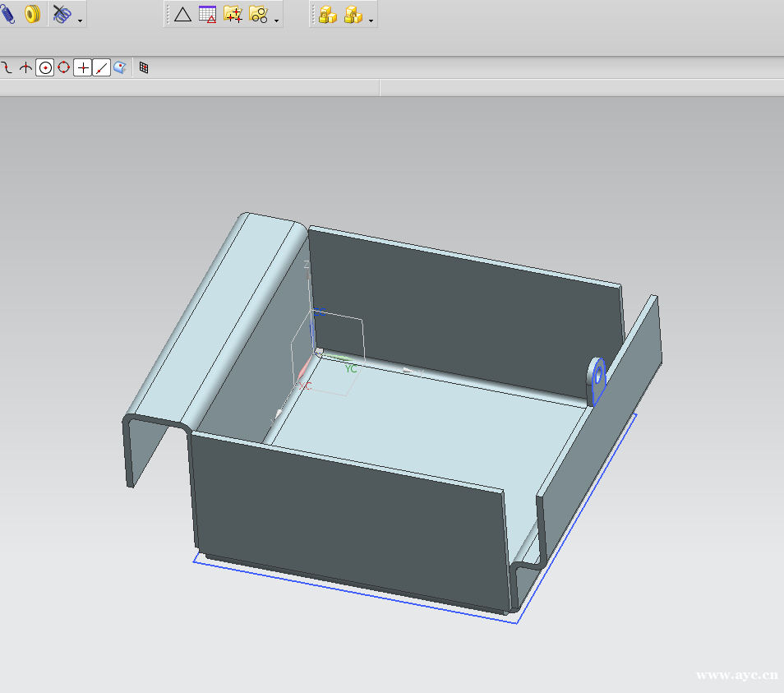Click the yellow coil ring icon
The height and width of the screenshot is (693, 784).
click(32, 14)
